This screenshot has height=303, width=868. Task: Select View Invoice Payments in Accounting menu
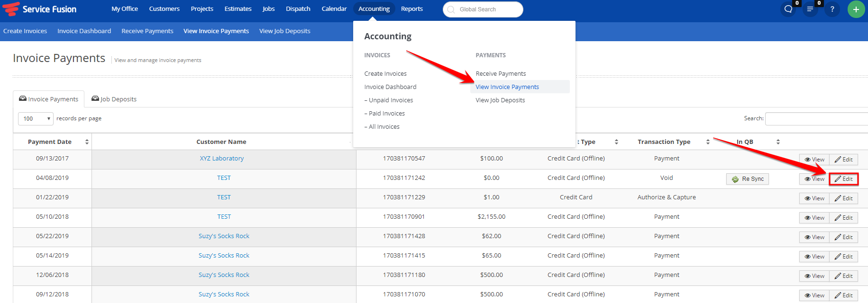(507, 87)
